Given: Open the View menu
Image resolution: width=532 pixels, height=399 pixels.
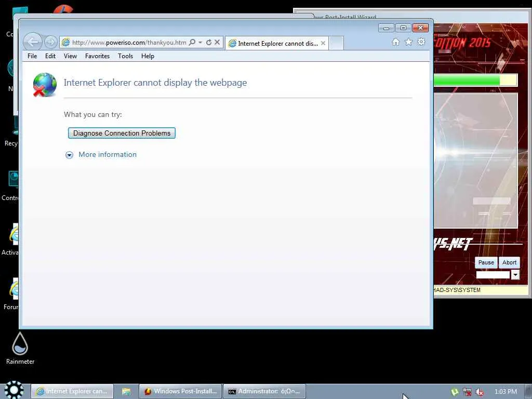Looking at the screenshot, I should [70, 56].
